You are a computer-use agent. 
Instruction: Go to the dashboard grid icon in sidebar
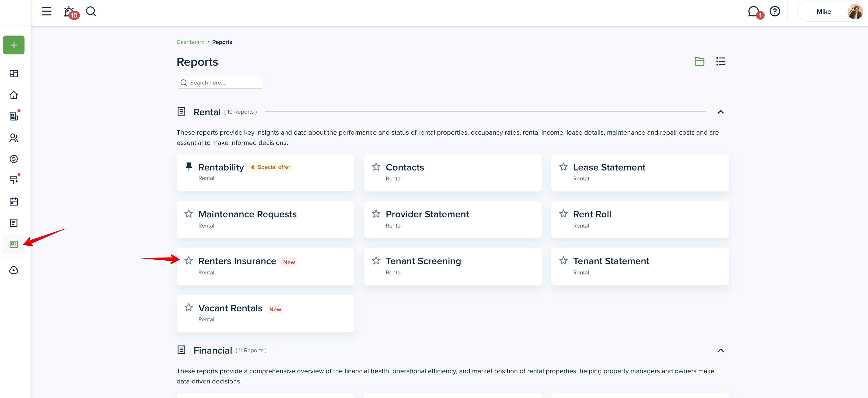tap(14, 74)
